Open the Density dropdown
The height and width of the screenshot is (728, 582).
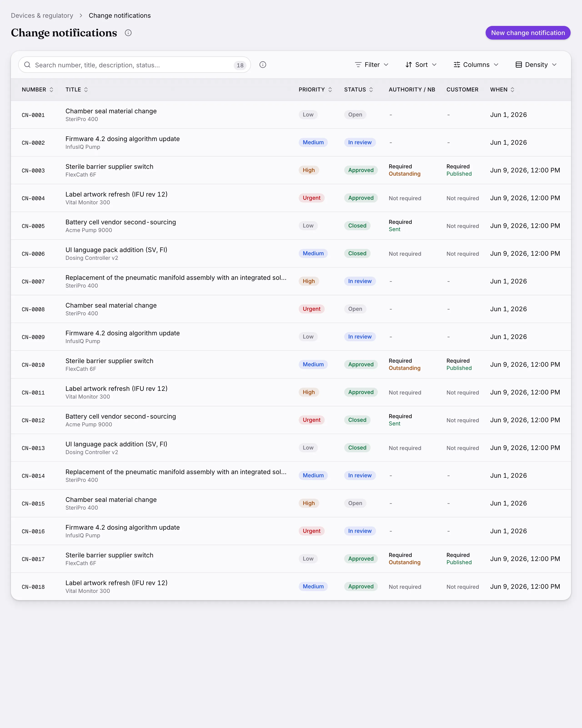[x=536, y=65]
